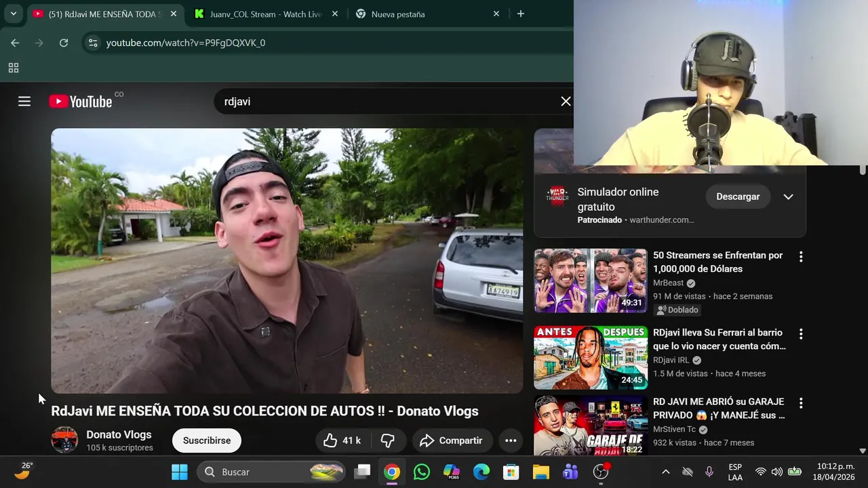Viewport: 868px width, 488px height.
Task: Open Microsoft Teams in taskbar
Action: (x=571, y=472)
